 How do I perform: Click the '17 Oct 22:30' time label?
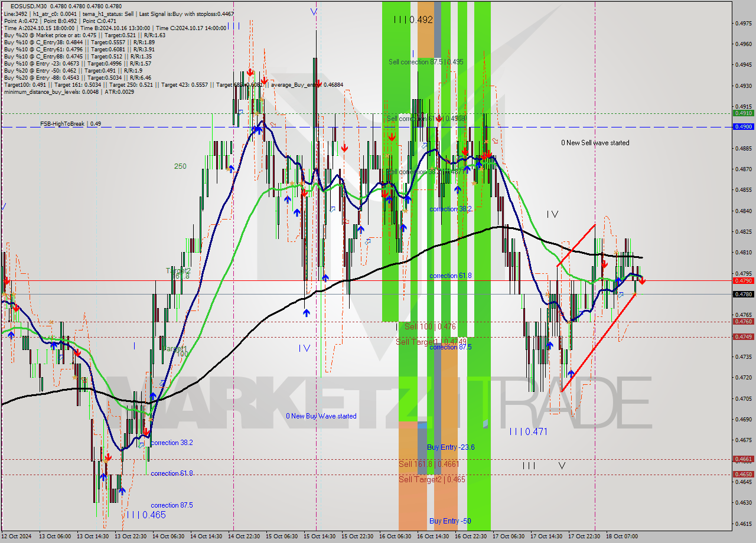pos(584,537)
